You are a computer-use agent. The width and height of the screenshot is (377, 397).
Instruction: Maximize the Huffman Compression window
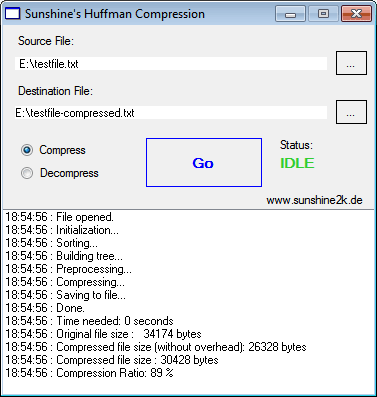click(323, 14)
